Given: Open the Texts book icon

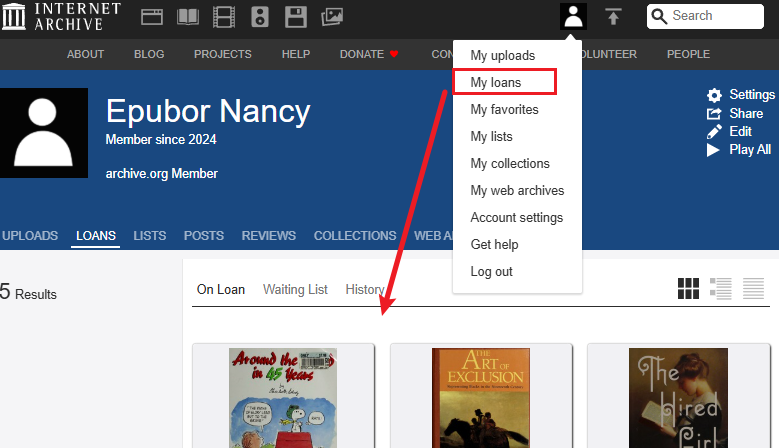Looking at the screenshot, I should pos(188,17).
